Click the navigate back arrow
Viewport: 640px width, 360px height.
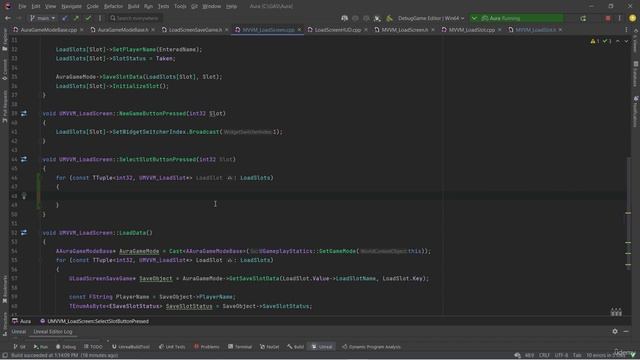(8, 18)
